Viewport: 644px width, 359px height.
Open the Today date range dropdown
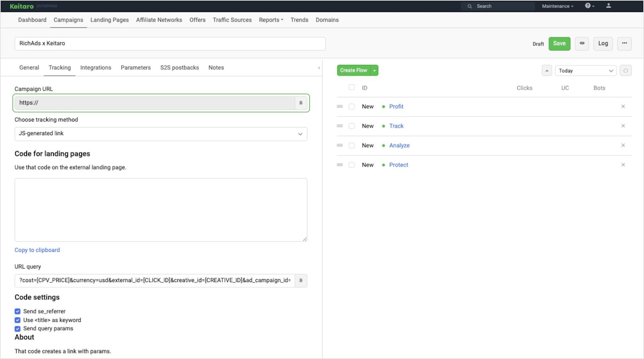(x=585, y=71)
